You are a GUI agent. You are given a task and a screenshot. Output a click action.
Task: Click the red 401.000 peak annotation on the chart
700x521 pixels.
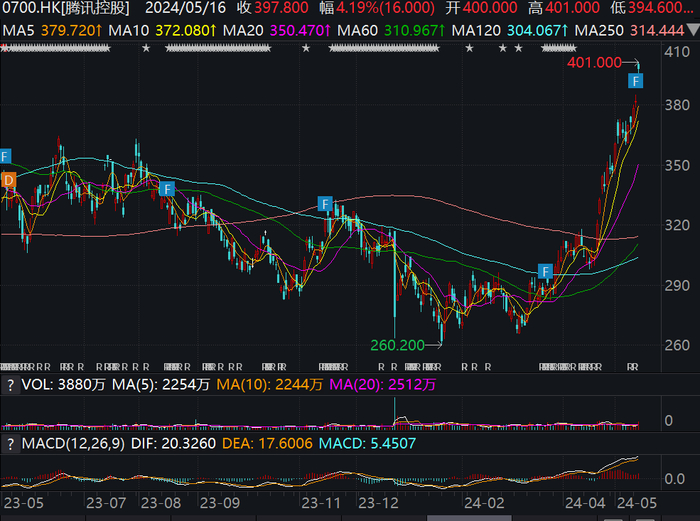point(594,63)
